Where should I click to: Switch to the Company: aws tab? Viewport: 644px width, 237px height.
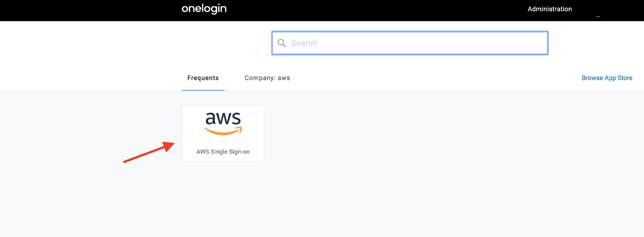pyautogui.click(x=267, y=78)
